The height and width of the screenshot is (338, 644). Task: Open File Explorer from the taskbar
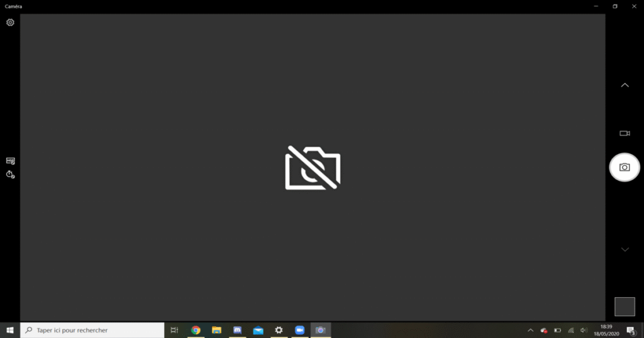coord(216,330)
